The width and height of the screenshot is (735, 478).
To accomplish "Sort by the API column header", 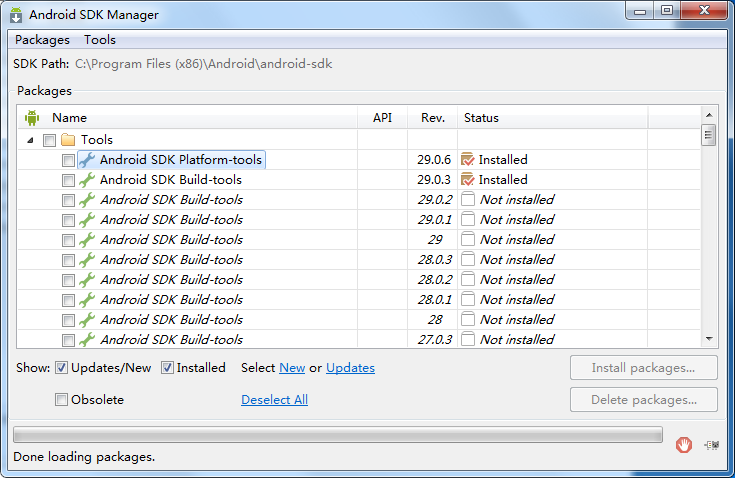I will coord(382,118).
